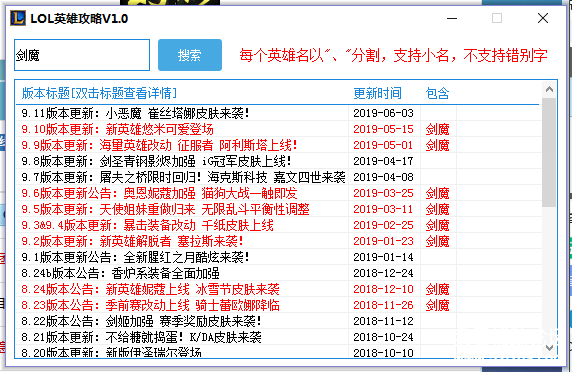Click the date cell 2019-03-11
This screenshot has width=572, height=372.
(x=383, y=209)
